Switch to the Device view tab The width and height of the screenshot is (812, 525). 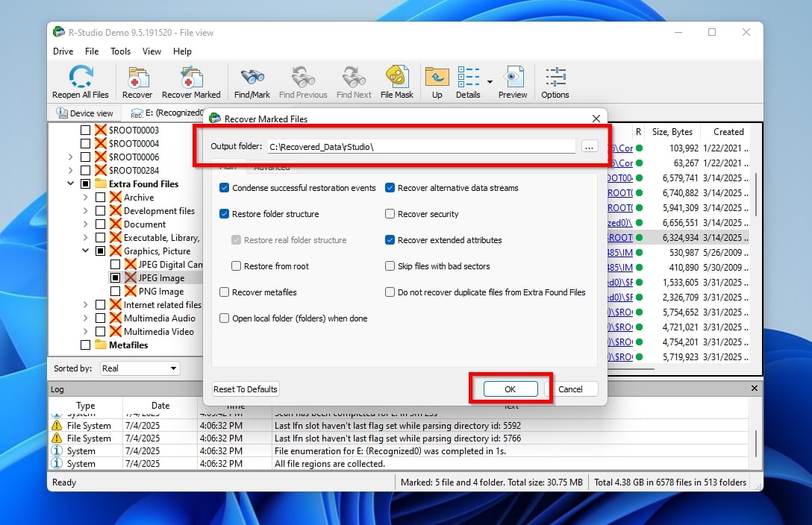(84, 113)
